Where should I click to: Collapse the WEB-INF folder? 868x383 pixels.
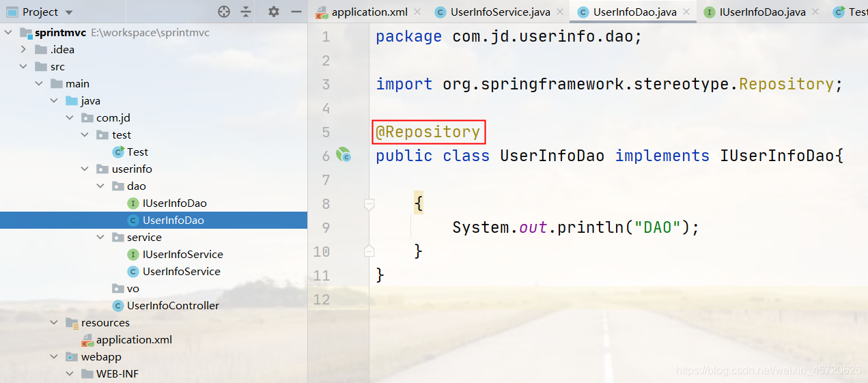(x=69, y=374)
